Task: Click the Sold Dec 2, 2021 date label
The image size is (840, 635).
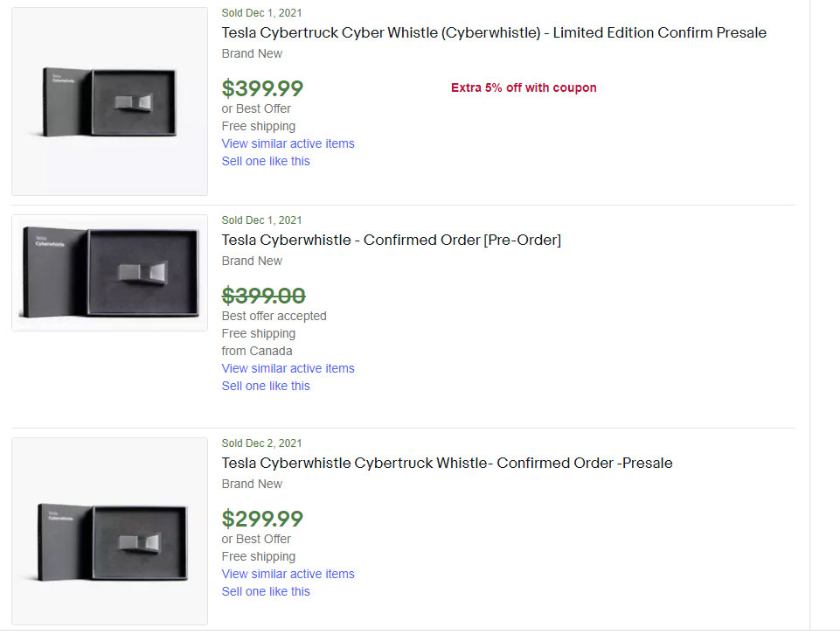Action: (x=261, y=443)
